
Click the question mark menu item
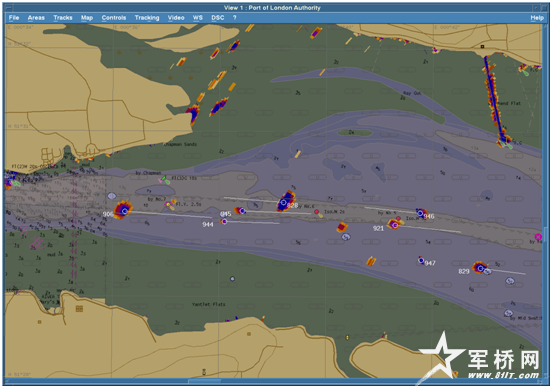(x=234, y=18)
